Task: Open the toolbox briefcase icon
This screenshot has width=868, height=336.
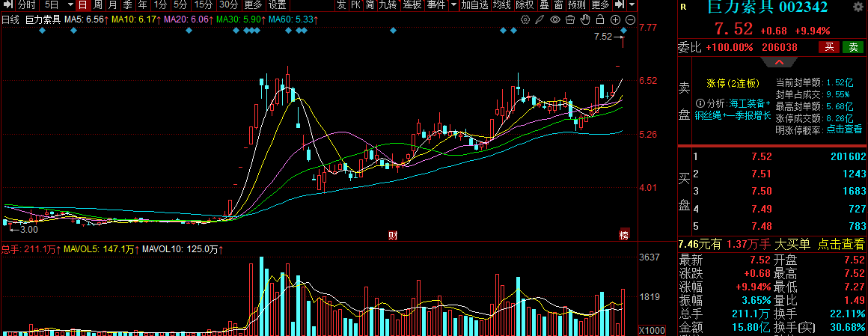Action: tap(570, 20)
